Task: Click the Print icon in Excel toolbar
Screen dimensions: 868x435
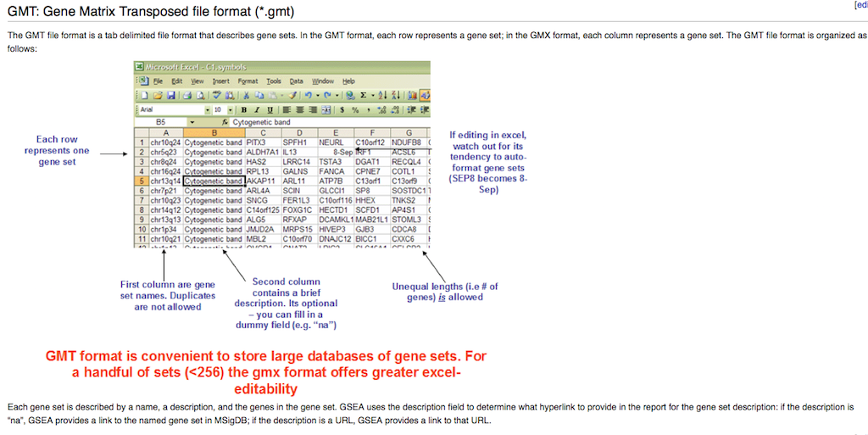Action: [187, 96]
